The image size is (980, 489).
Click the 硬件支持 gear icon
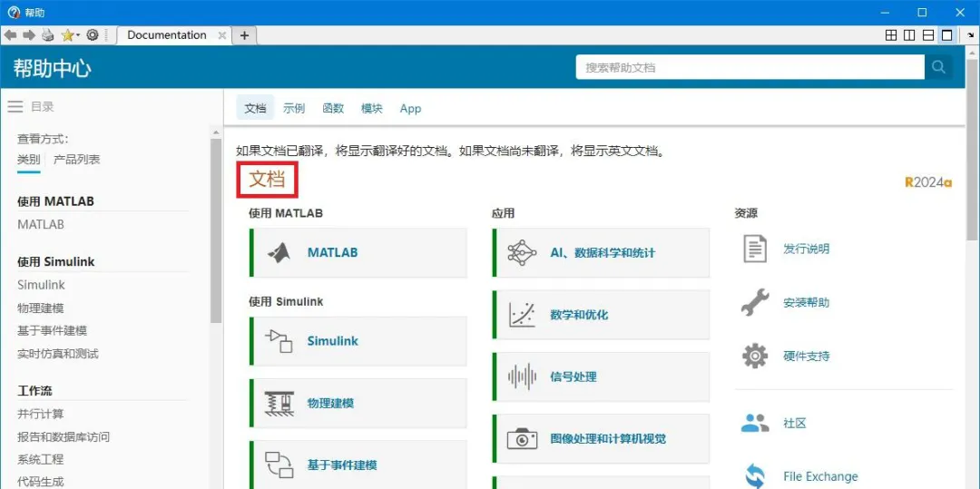pyautogui.click(x=755, y=357)
